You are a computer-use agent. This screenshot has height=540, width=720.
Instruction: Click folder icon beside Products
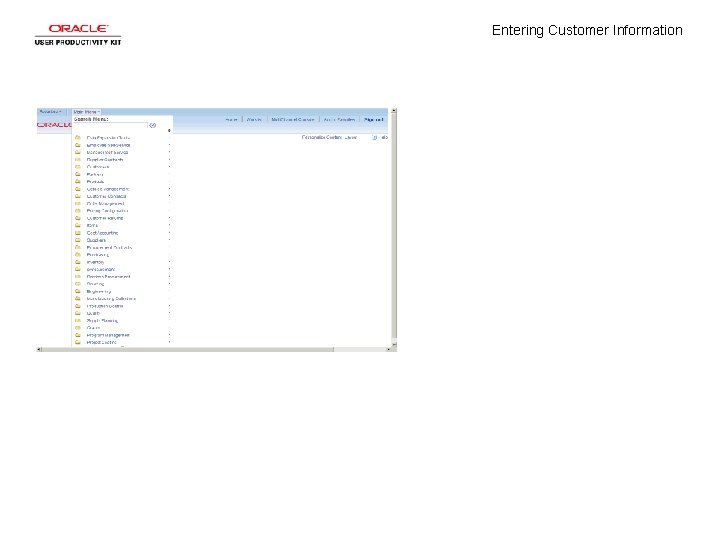click(78, 181)
